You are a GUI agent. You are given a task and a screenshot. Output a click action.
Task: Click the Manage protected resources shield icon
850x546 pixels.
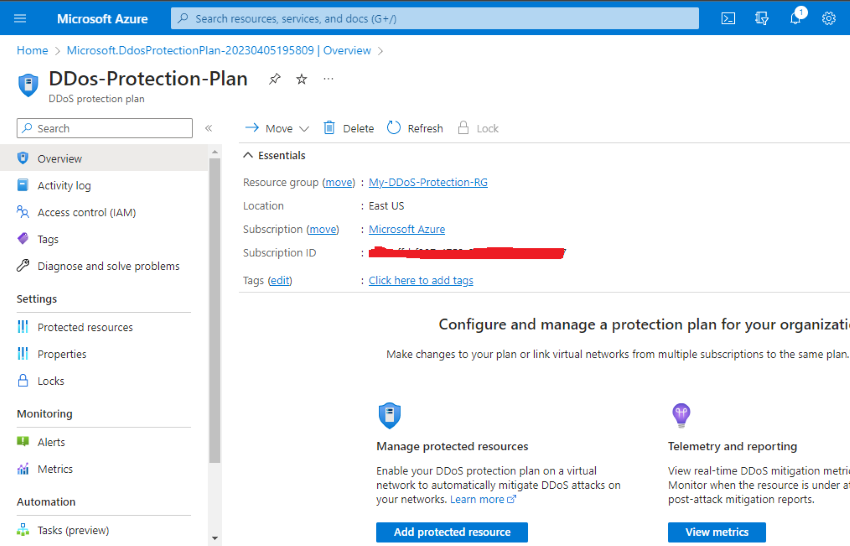coord(389,416)
